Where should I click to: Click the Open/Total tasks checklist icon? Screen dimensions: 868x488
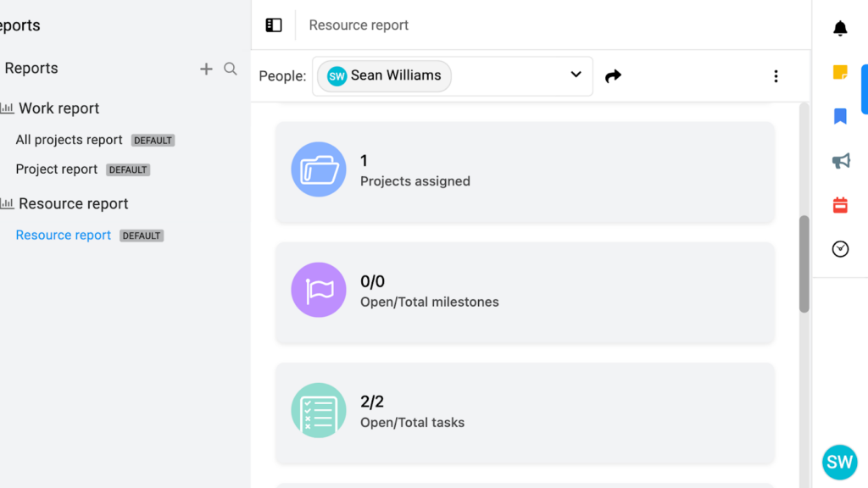[x=319, y=411]
